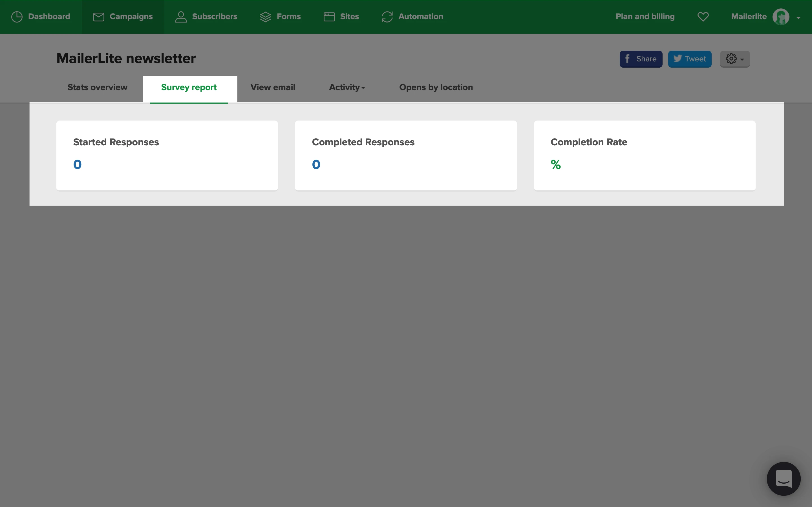Viewport: 812px width, 507px height.
Task: Open account dropdown arrow beside avatar
Action: point(798,18)
